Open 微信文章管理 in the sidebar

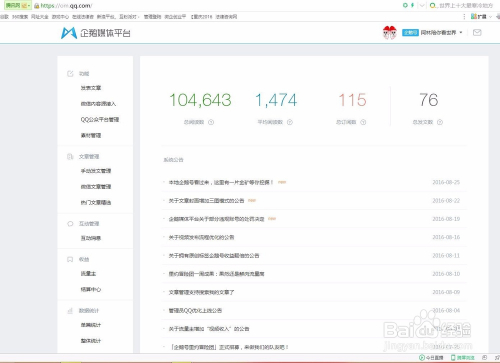[96, 187]
